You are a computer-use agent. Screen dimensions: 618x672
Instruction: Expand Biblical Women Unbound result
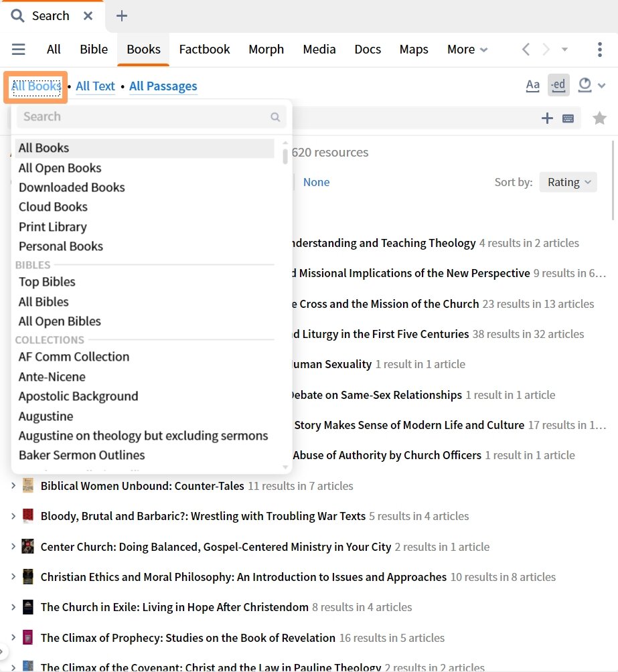13,485
